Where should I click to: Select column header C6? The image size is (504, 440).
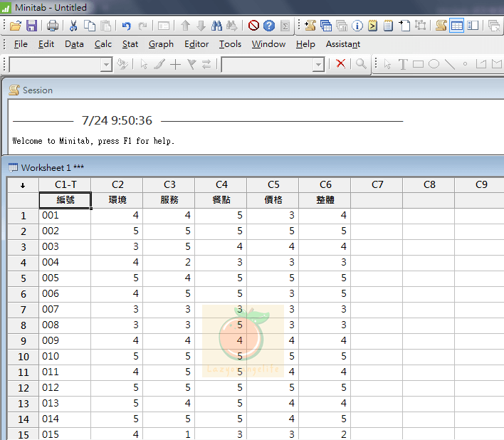coord(325,185)
